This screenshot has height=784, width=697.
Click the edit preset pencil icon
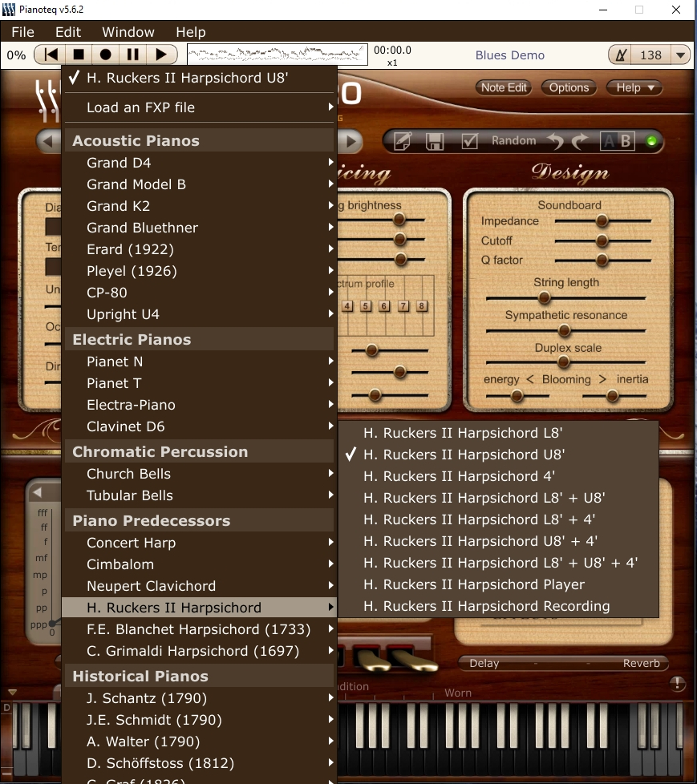[x=403, y=142]
